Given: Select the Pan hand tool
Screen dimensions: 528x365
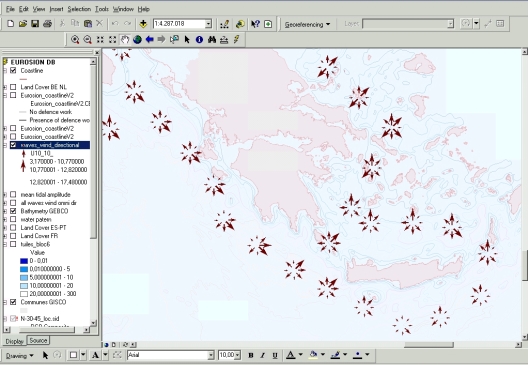Looking at the screenshot, I should click(x=125, y=40).
